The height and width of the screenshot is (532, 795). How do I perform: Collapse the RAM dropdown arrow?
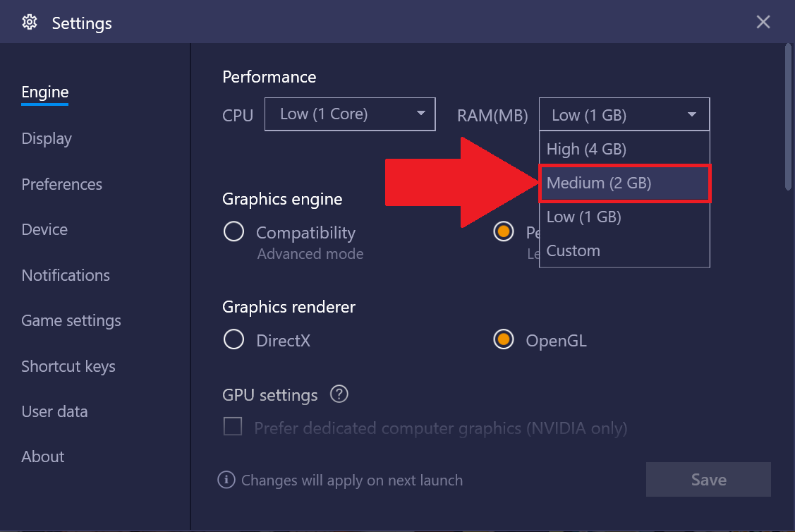[691, 114]
